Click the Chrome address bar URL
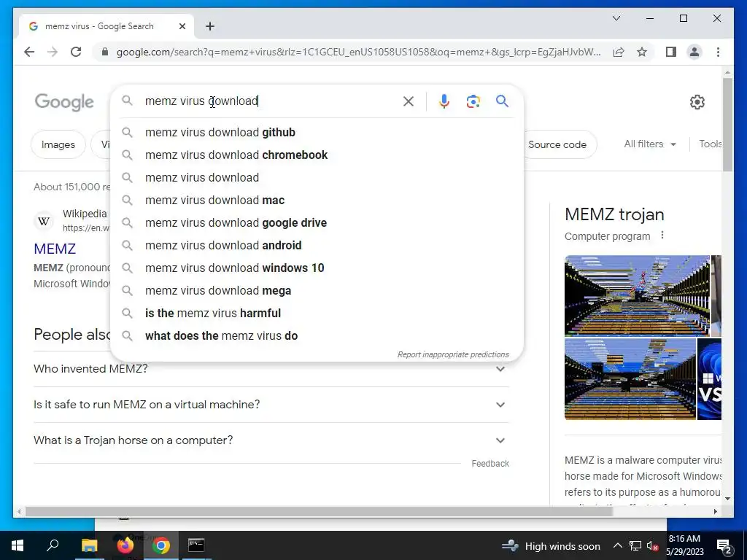 click(x=358, y=52)
